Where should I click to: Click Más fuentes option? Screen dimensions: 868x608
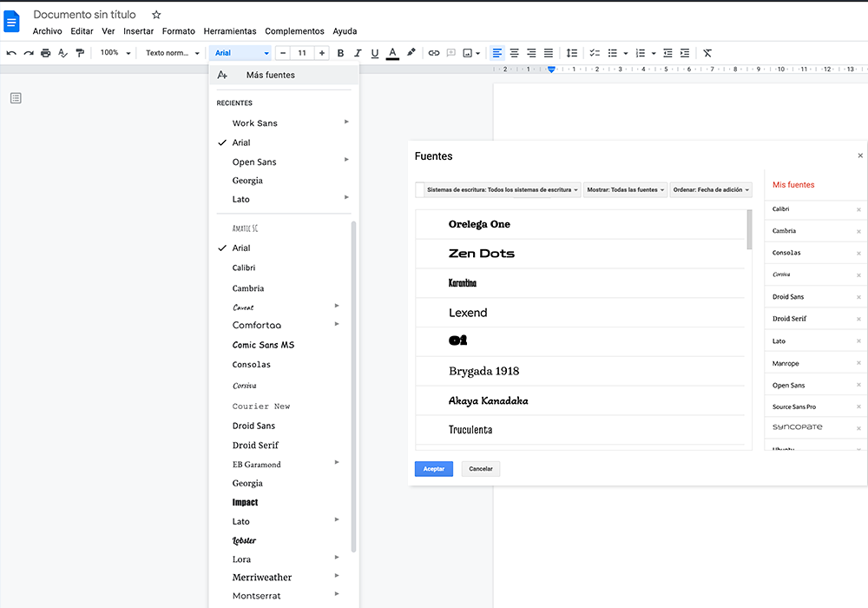click(x=284, y=75)
